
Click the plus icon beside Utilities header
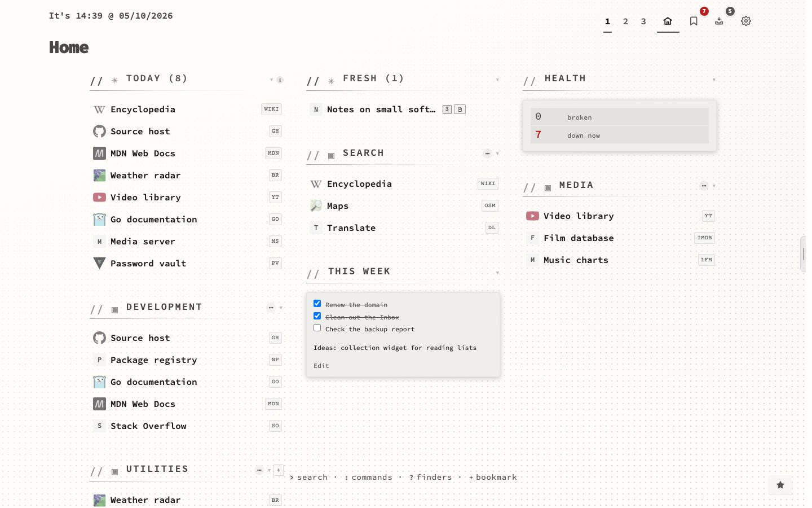tap(279, 470)
